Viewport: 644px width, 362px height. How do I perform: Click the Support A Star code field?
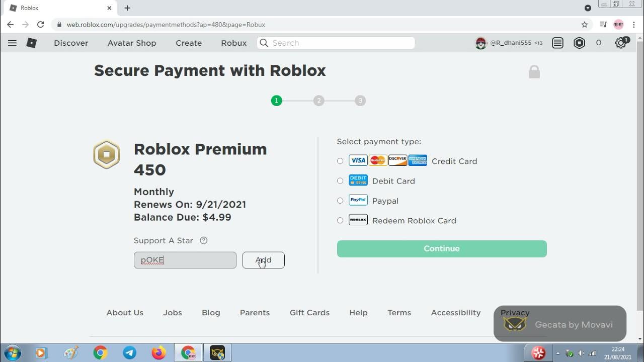185,260
